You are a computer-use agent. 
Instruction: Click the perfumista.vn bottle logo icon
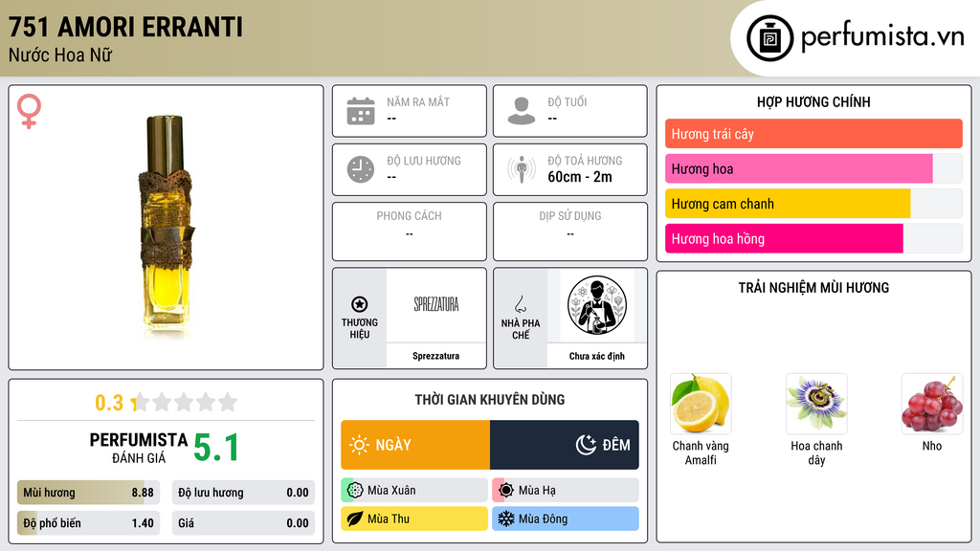pos(769,38)
